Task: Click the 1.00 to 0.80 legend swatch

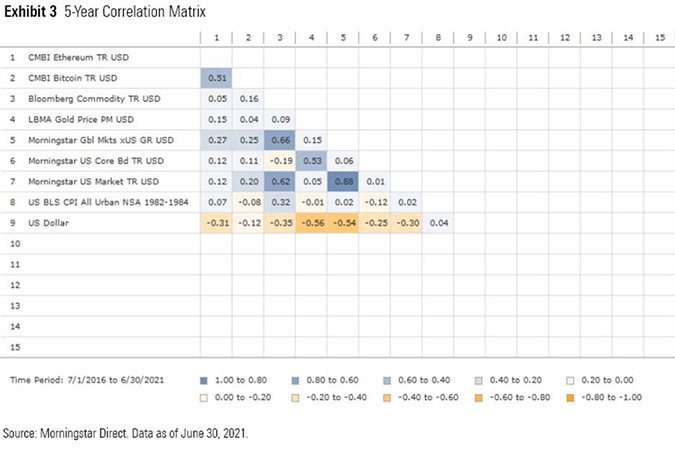Action: pyautogui.click(x=205, y=380)
